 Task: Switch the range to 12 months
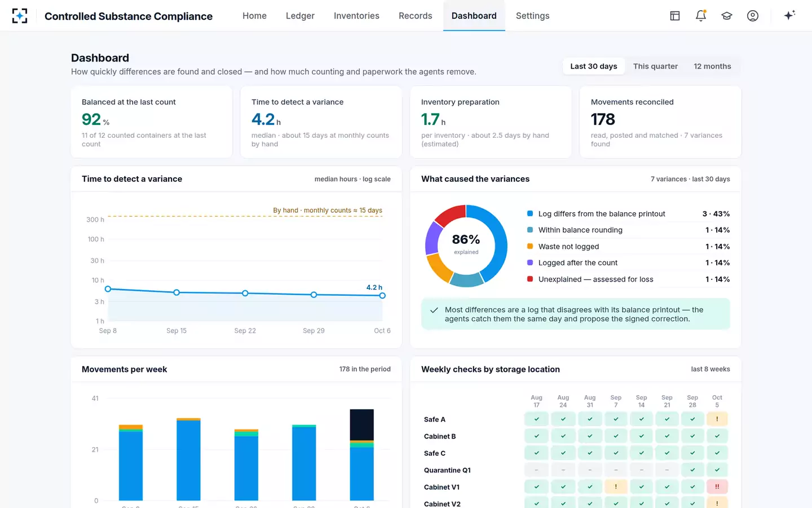tap(712, 66)
